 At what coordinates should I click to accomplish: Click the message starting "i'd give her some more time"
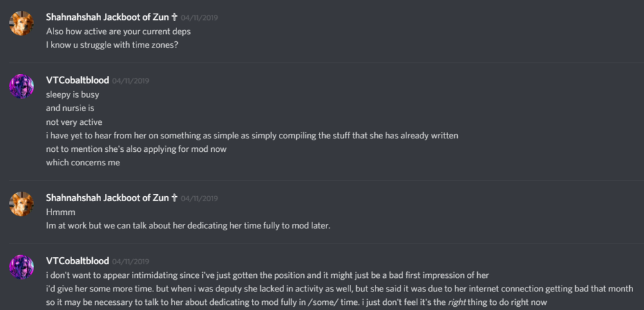[339, 289]
